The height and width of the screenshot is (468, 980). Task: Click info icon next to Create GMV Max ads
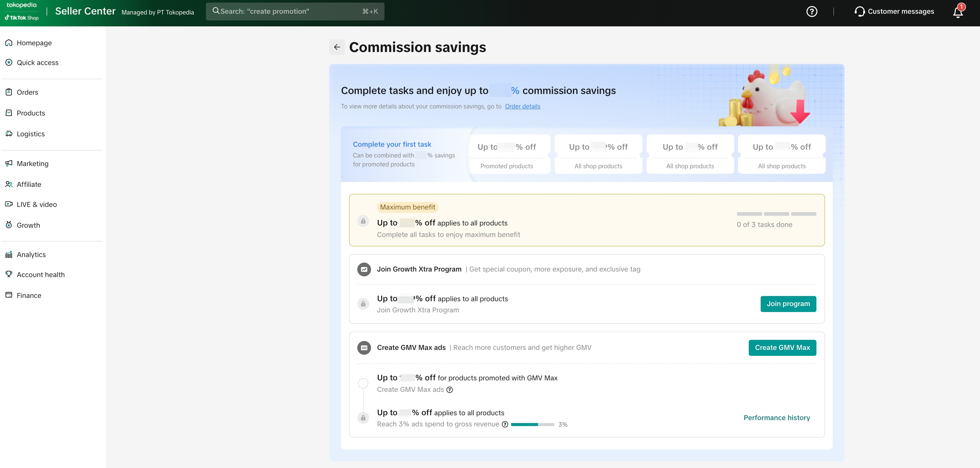(x=449, y=389)
